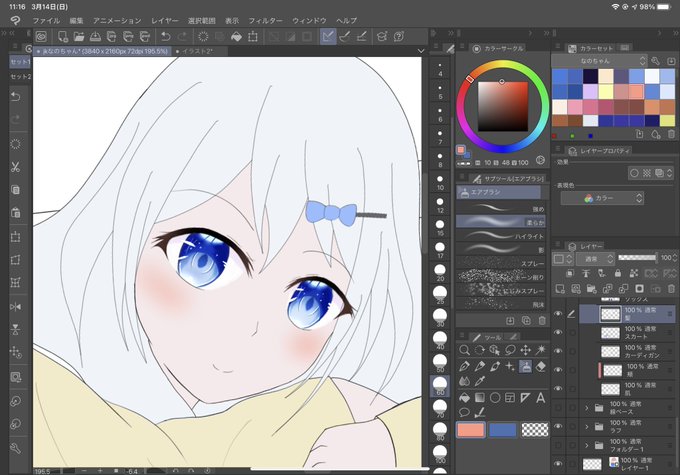The width and height of the screenshot is (680, 475).
Task: Click the layer opacity 100 stepper
Action: [x=674, y=258]
